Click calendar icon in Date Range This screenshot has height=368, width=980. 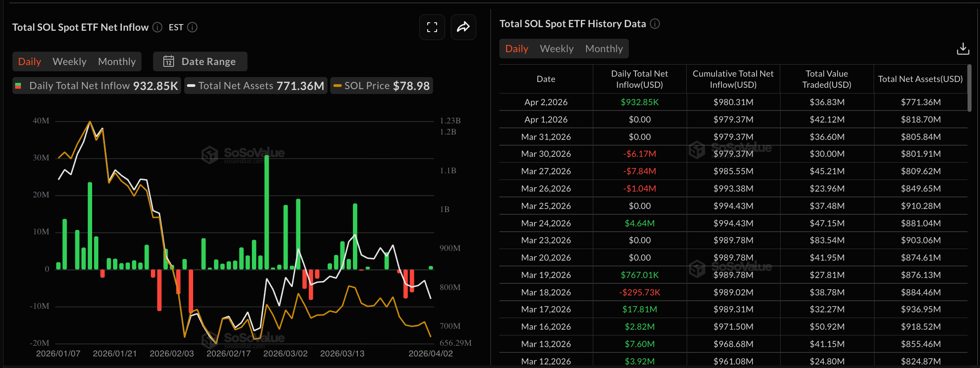pyautogui.click(x=168, y=61)
